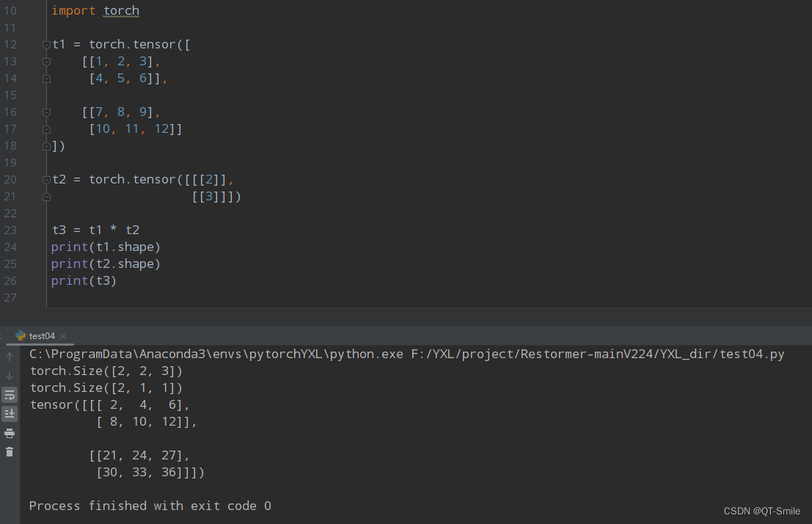Collapse the fold region starting at line 13
812x524 pixels.
[46, 61]
